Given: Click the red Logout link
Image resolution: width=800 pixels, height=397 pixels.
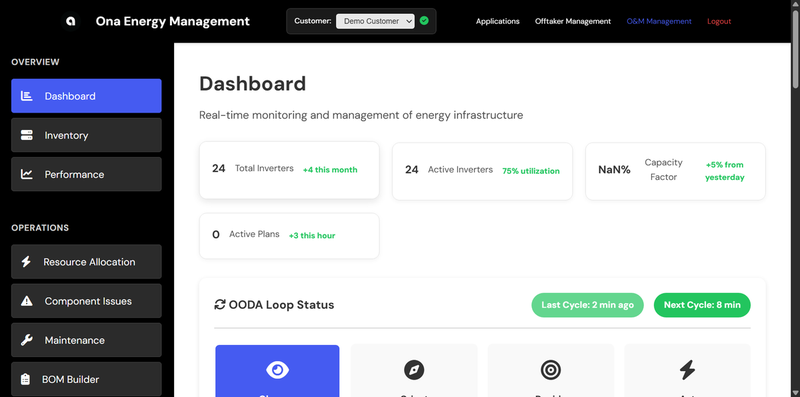Looking at the screenshot, I should pyautogui.click(x=719, y=21).
